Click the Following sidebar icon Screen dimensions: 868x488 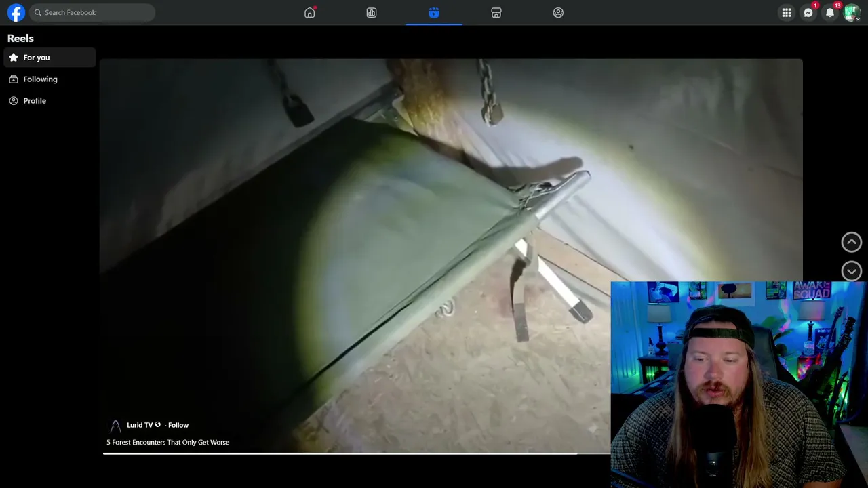[14, 79]
